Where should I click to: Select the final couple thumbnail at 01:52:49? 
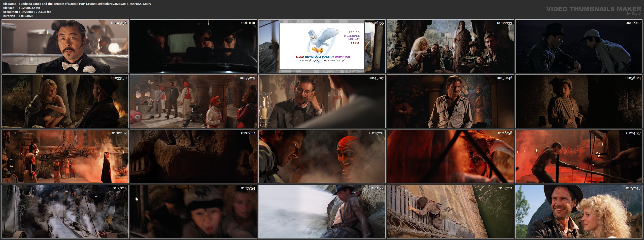[x=579, y=212]
